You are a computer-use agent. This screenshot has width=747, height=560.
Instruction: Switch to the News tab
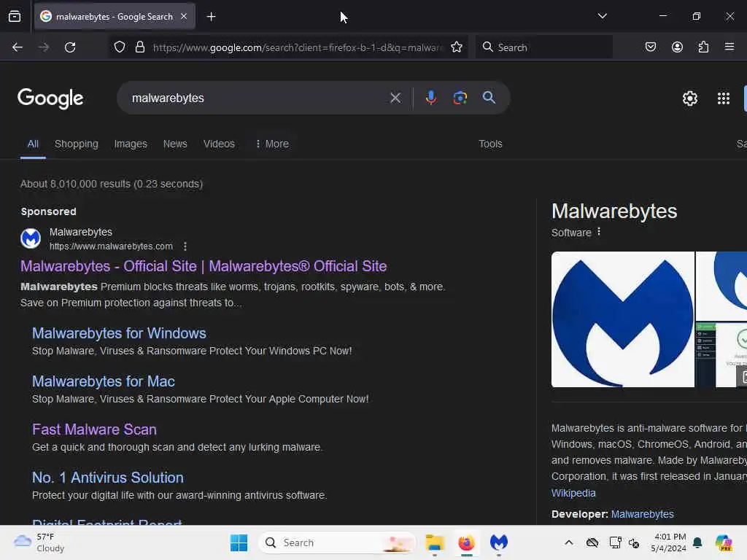[x=175, y=144]
